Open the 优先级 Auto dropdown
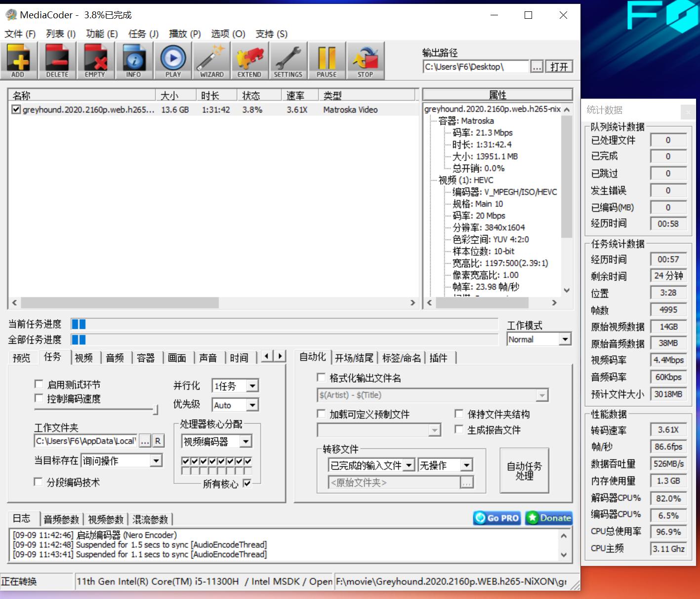This screenshot has height=599, width=700. [x=252, y=405]
